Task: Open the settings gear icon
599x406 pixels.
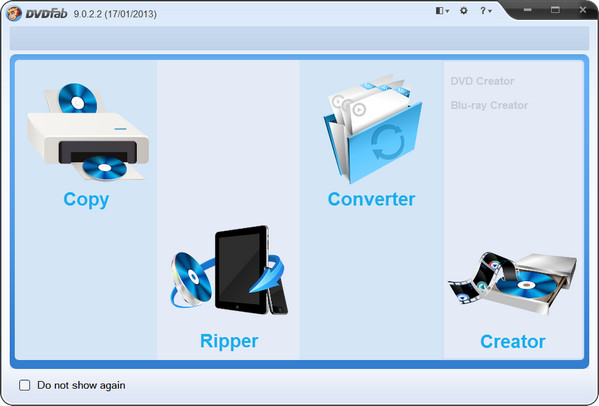Action: (x=463, y=11)
